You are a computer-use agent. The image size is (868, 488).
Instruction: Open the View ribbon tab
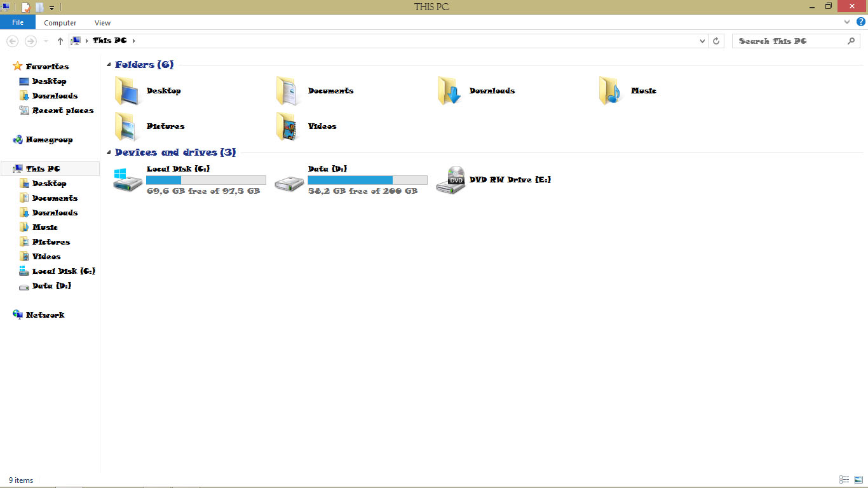pos(102,22)
